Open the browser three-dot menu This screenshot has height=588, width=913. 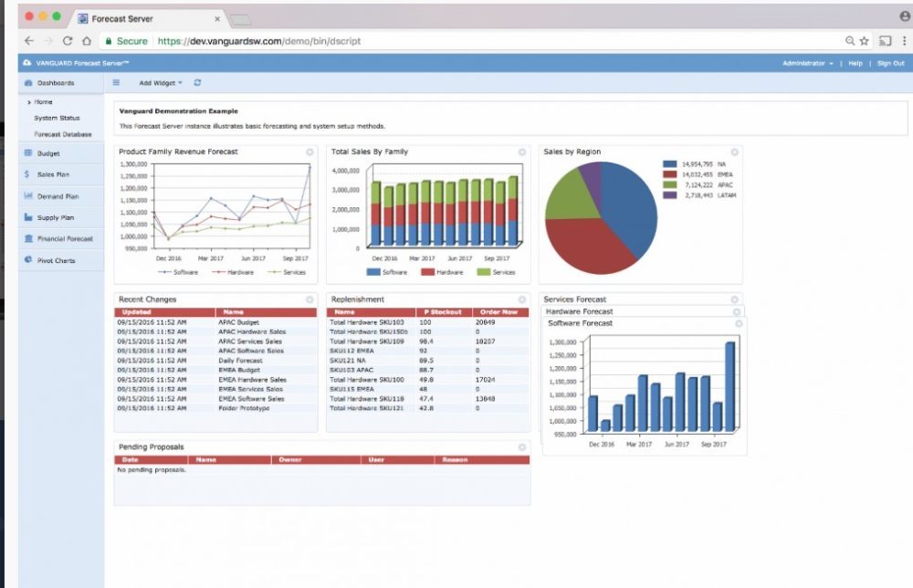[x=904, y=41]
